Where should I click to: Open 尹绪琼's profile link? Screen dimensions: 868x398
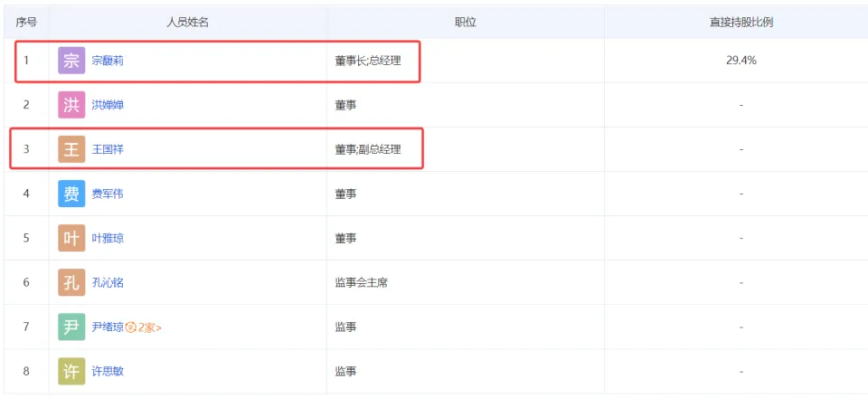point(108,327)
